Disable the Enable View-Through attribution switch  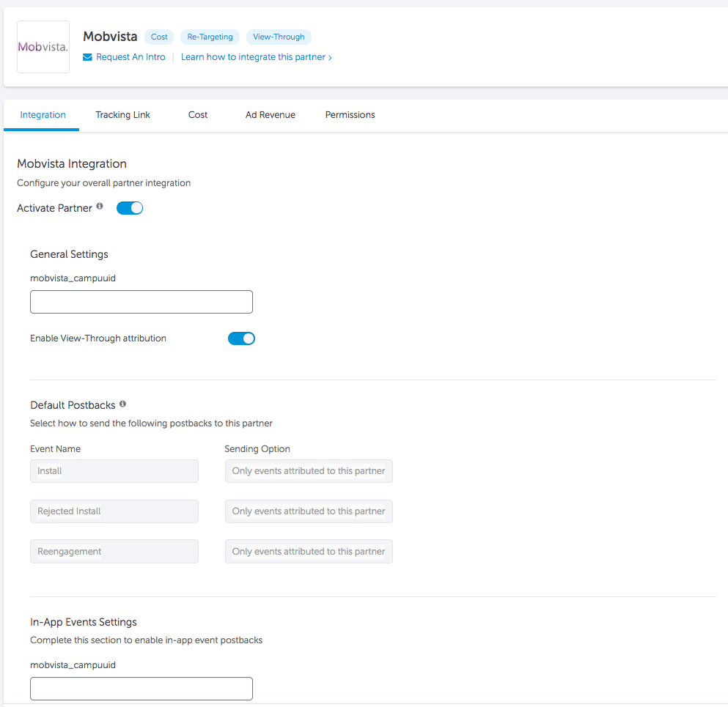point(241,338)
